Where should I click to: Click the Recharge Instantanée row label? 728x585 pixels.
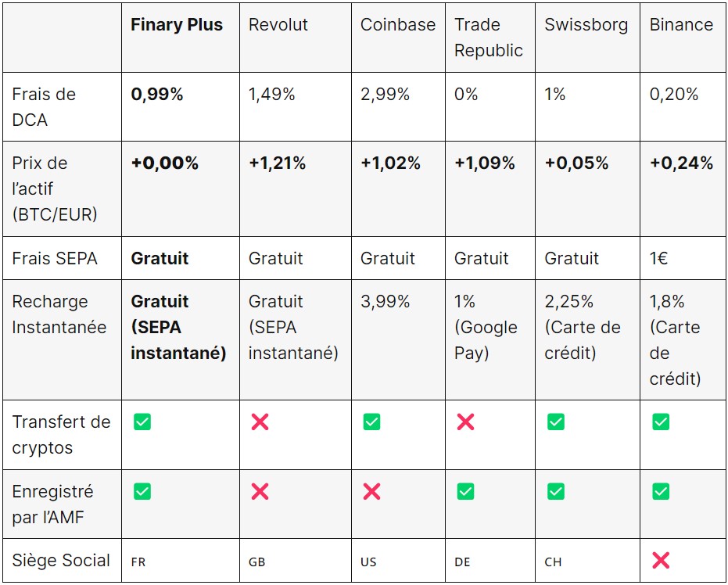tap(59, 314)
